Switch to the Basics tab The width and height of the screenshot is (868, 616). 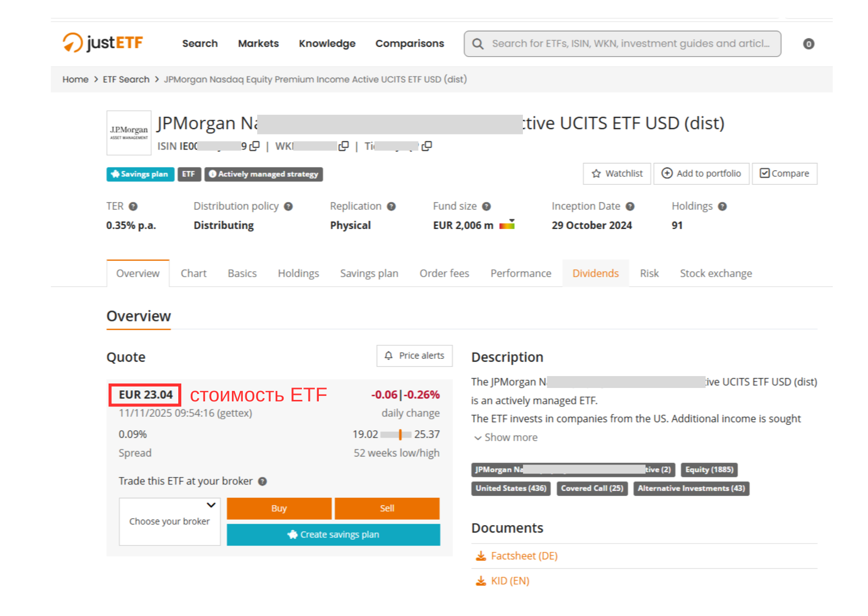pyautogui.click(x=242, y=273)
